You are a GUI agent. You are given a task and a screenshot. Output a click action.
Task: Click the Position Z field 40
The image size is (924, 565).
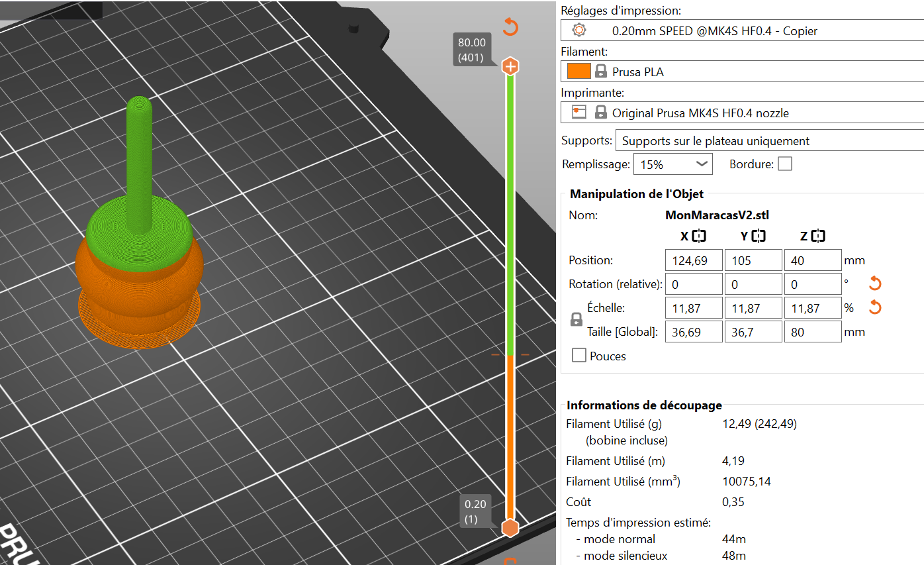point(813,260)
